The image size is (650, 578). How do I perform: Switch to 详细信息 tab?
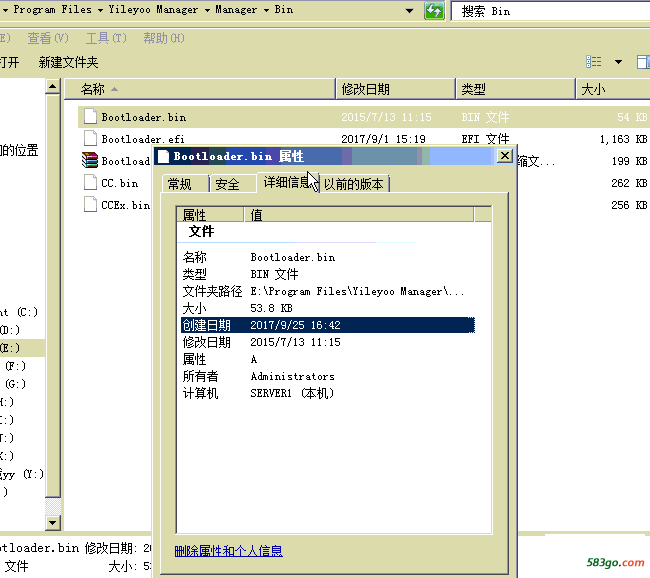[288, 182]
